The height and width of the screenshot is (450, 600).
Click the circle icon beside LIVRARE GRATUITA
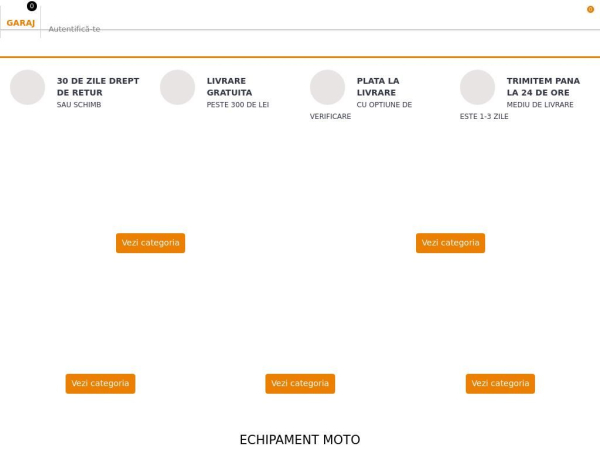coord(178,87)
